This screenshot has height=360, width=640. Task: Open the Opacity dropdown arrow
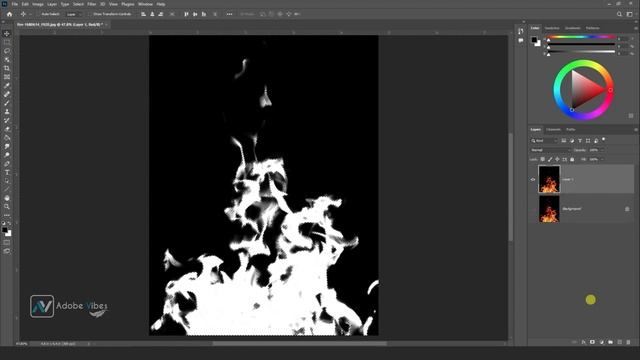pyautogui.click(x=602, y=150)
